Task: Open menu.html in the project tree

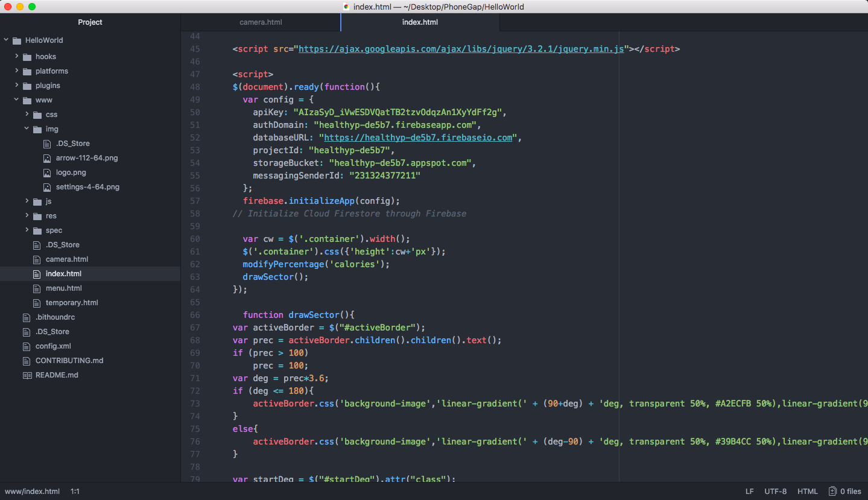Action: coord(63,288)
